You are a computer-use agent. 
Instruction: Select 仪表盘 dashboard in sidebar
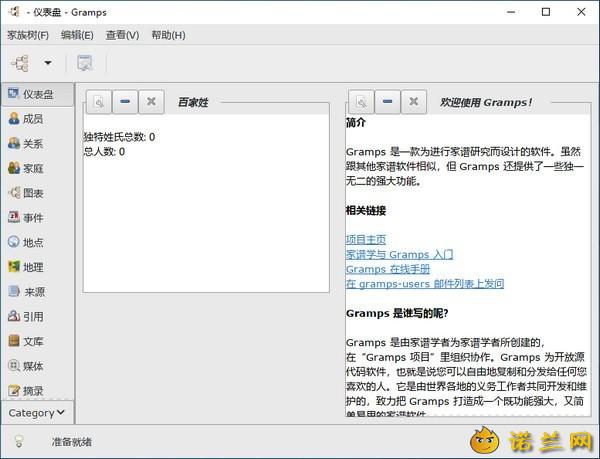point(38,94)
